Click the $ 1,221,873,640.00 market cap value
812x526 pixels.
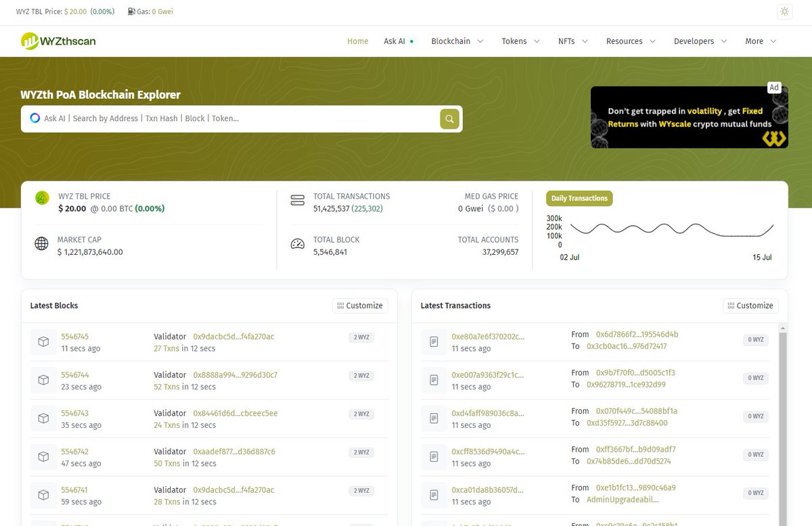pos(90,252)
